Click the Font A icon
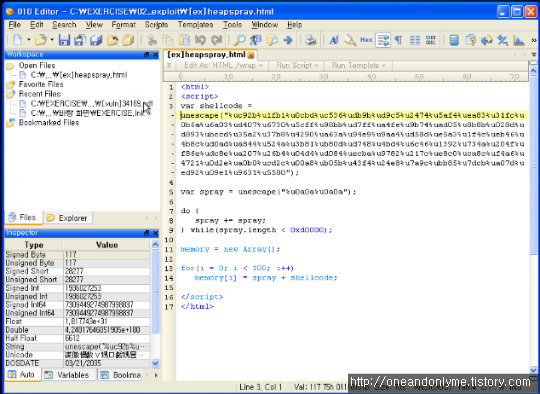Screen dimensions: 540x394 (334, 40)
